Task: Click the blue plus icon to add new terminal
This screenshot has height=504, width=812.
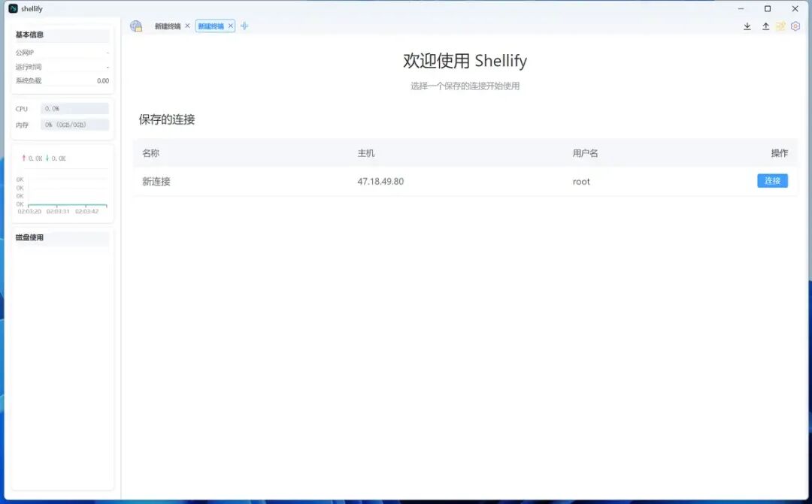Action: click(x=244, y=25)
